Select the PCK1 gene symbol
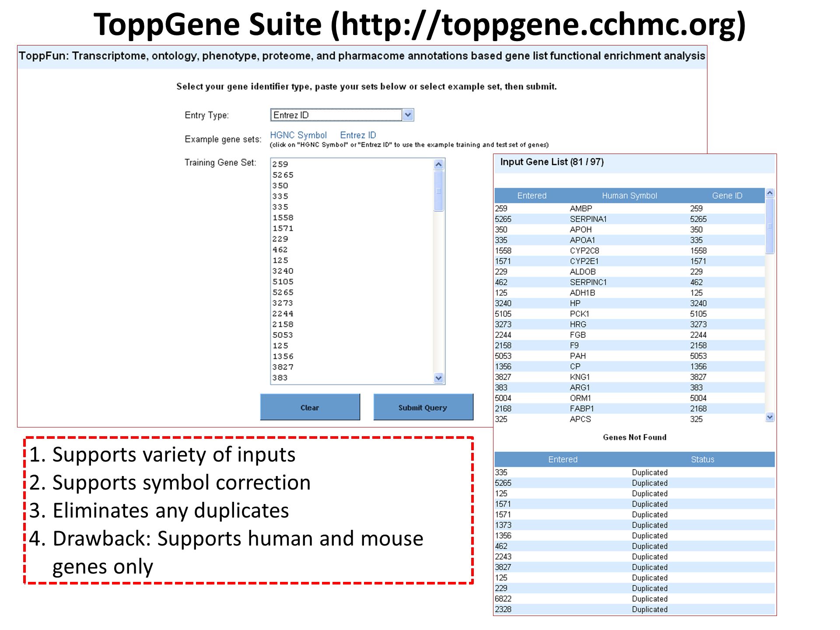 click(x=579, y=314)
